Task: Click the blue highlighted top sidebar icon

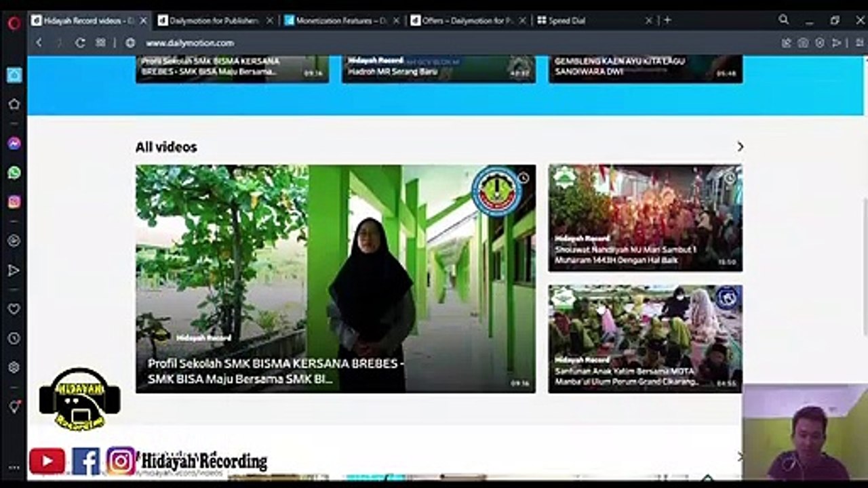Action: 14,75
